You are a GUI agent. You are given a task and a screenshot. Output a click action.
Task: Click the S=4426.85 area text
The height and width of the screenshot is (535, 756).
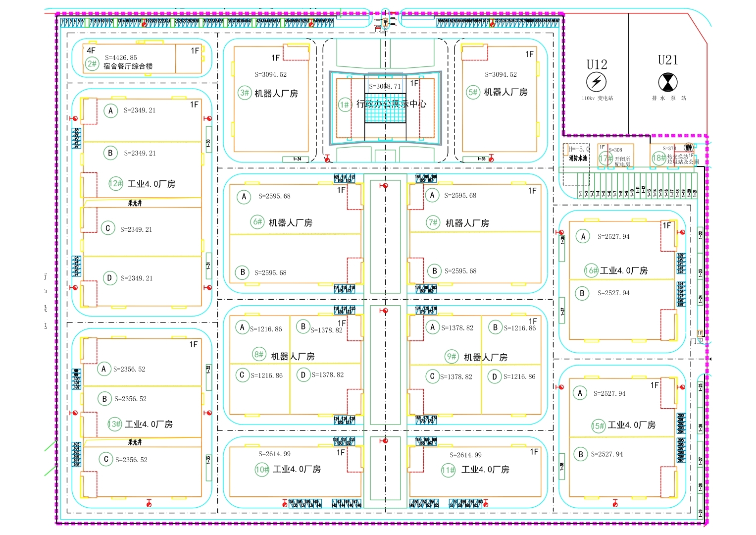point(121,57)
